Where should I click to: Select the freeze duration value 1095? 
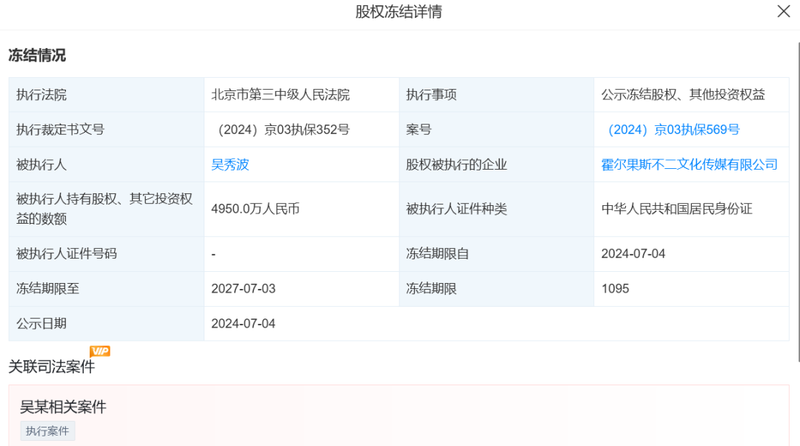[615, 288]
